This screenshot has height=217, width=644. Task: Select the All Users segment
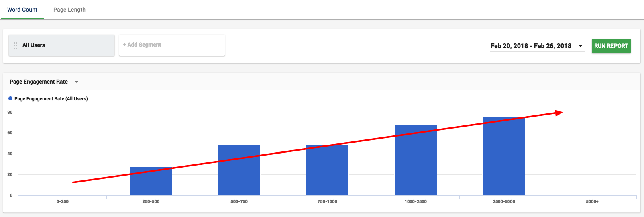(x=61, y=45)
